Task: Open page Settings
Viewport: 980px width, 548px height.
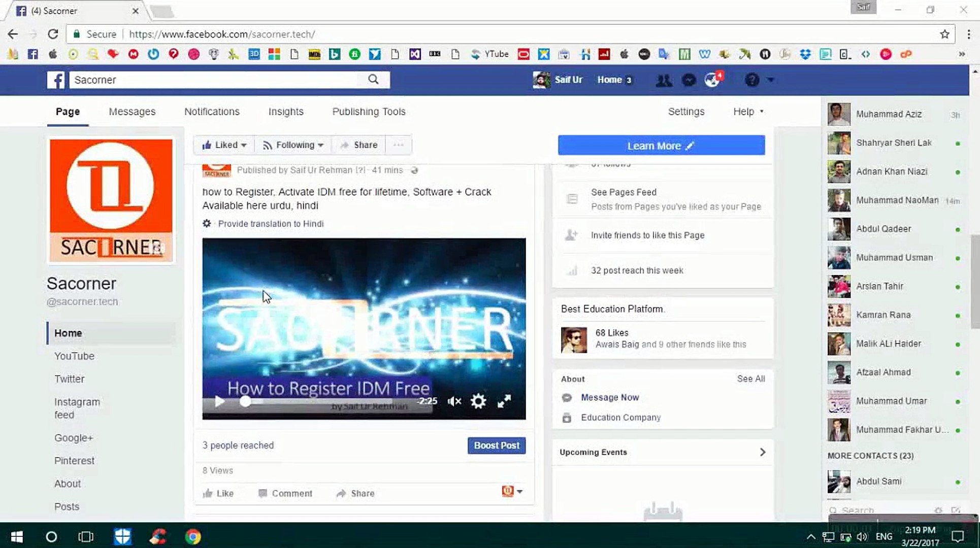Action: (x=686, y=112)
